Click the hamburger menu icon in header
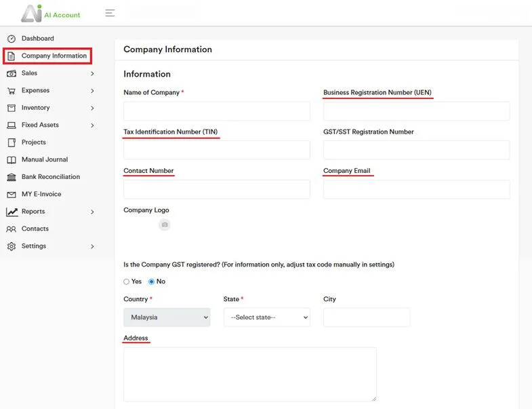Image resolution: width=532 pixels, height=409 pixels. (x=110, y=13)
